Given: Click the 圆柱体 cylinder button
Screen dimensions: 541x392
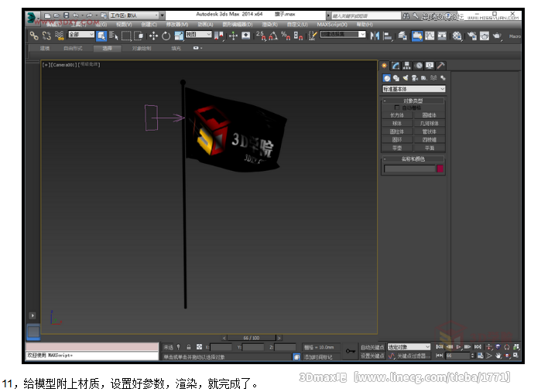Looking at the screenshot, I should [x=397, y=131].
